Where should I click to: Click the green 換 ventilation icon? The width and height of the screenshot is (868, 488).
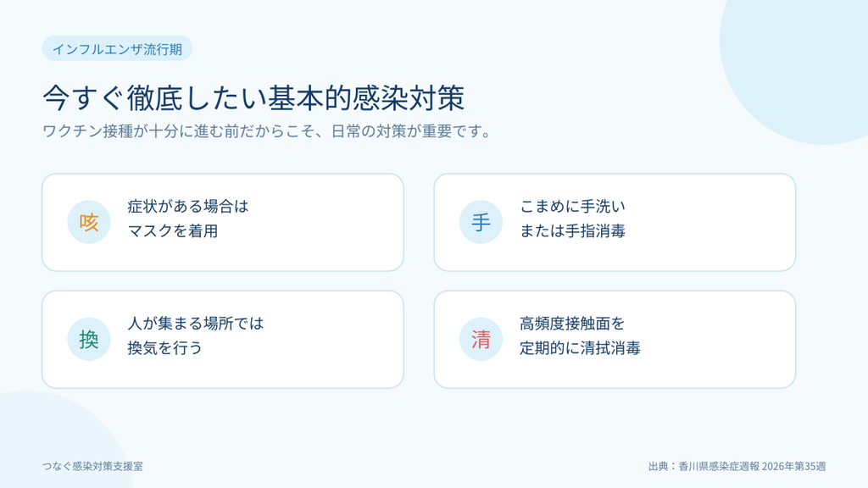point(88,339)
